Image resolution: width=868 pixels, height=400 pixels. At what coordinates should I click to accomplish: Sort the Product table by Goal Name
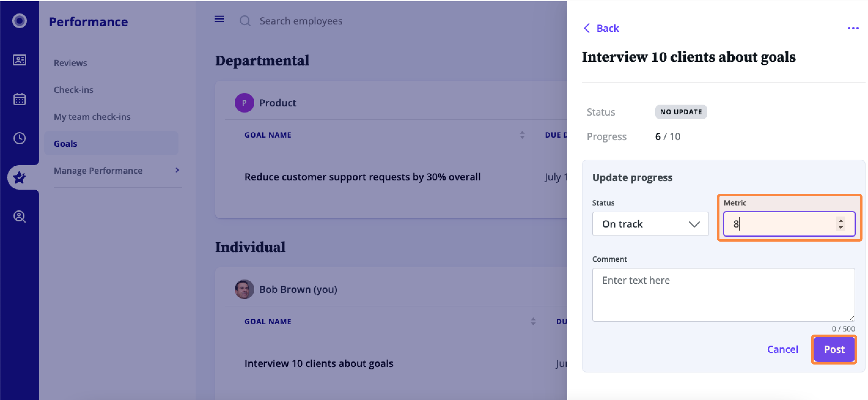click(x=522, y=135)
